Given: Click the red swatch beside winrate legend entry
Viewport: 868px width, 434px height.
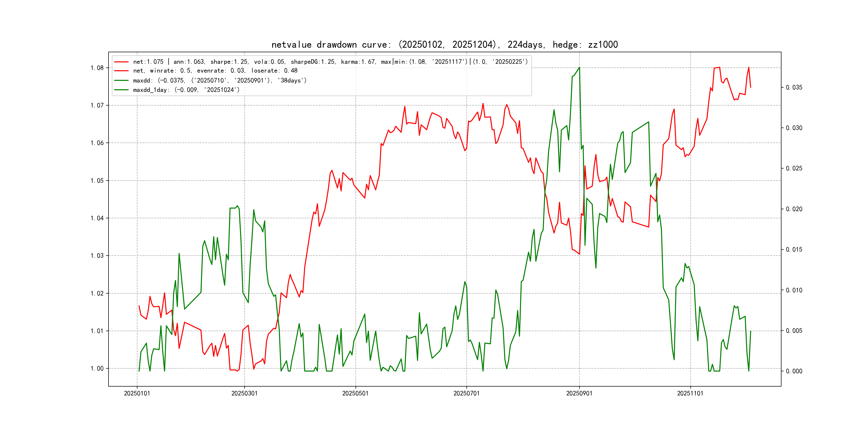Looking at the screenshot, I should click(x=121, y=71).
